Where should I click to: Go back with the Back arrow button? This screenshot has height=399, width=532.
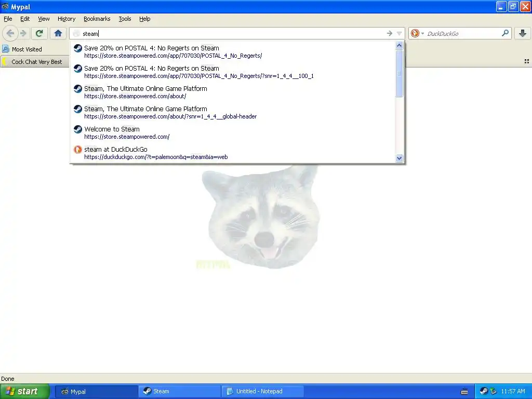coord(10,33)
